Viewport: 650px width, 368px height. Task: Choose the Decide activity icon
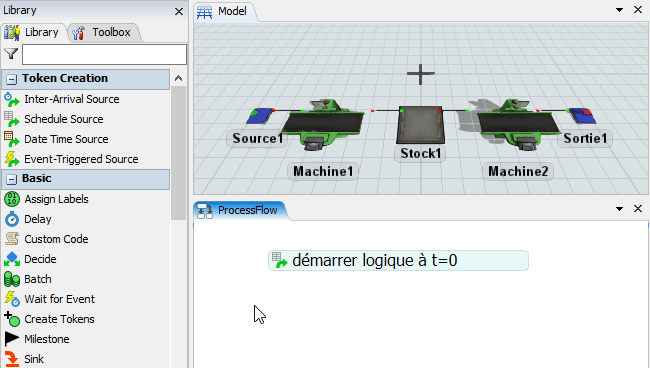(x=12, y=259)
